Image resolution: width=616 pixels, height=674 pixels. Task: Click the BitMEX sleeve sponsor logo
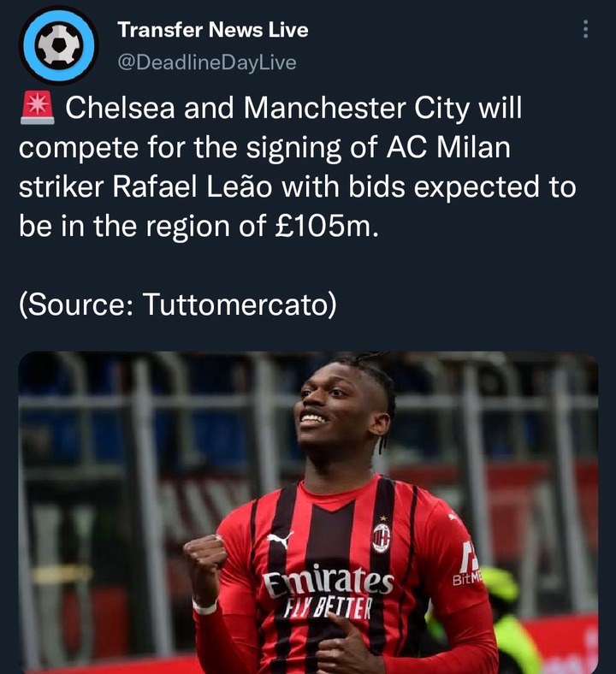[x=467, y=567]
